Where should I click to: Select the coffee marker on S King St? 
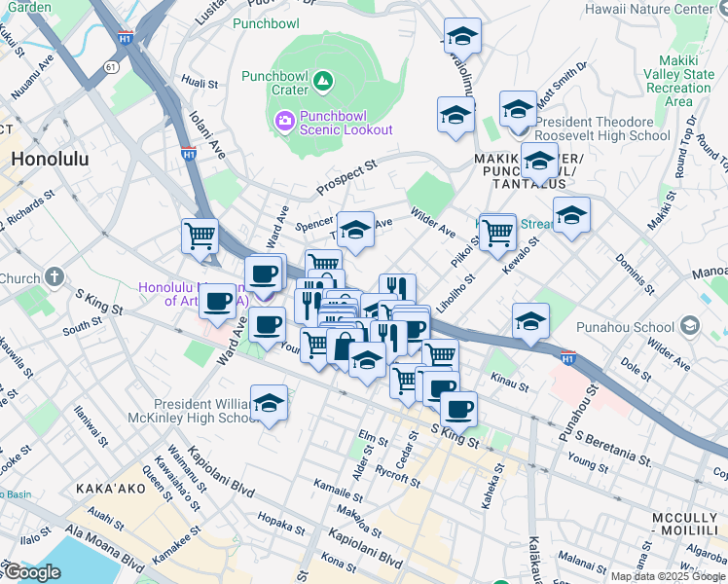[x=458, y=411]
